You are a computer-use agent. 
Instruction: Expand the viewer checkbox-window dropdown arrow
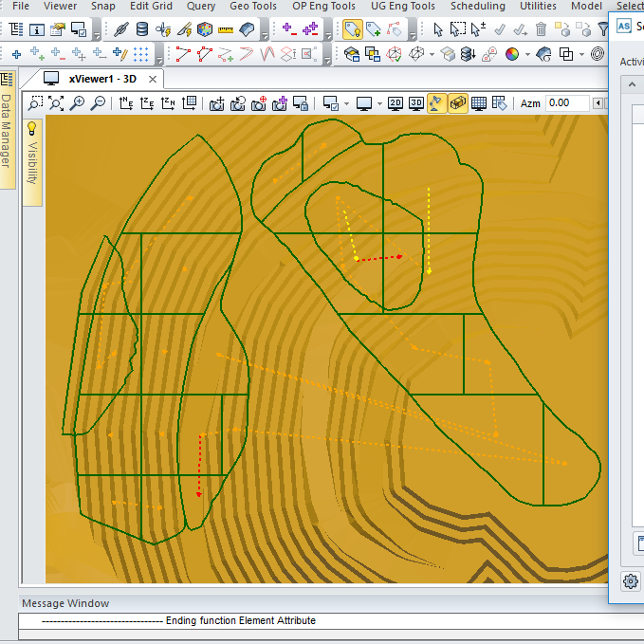[x=346, y=103]
